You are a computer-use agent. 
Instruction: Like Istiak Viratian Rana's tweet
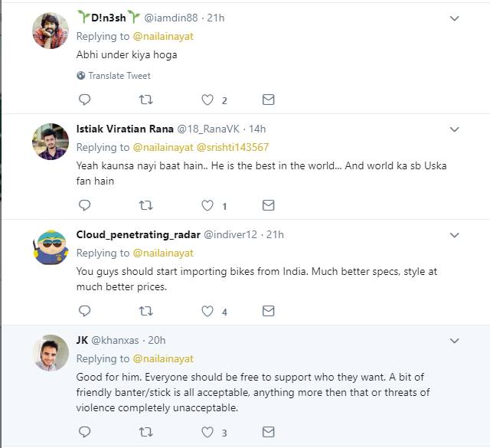click(207, 205)
